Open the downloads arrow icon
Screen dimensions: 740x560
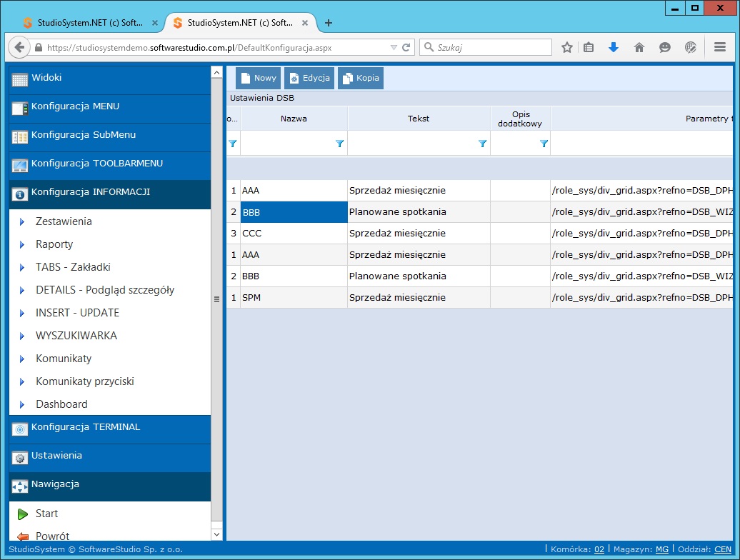coord(613,47)
